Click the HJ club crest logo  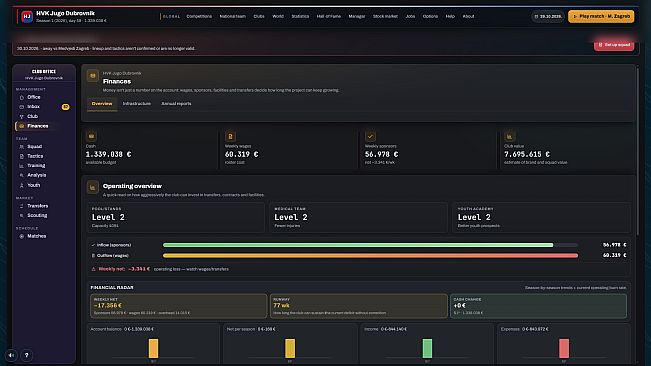click(27, 17)
